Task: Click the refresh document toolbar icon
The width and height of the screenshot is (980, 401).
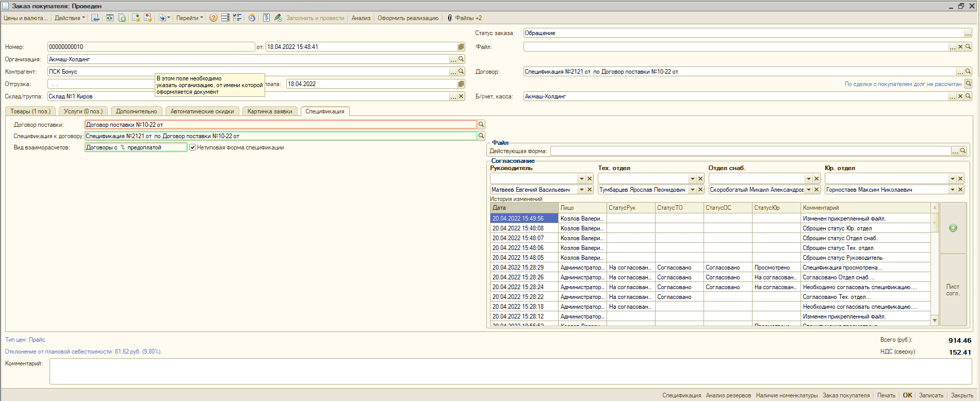Action: click(x=110, y=18)
